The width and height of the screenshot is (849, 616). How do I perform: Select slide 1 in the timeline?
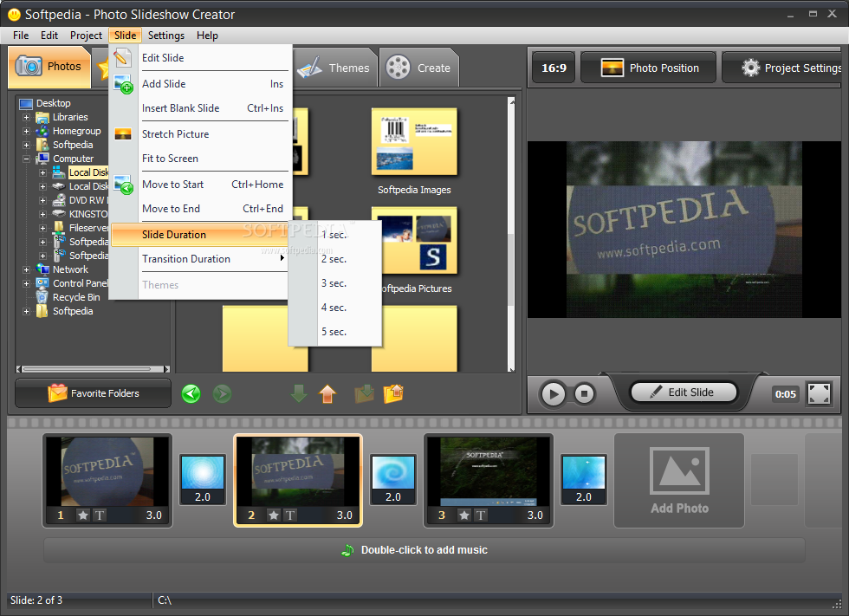coord(107,480)
